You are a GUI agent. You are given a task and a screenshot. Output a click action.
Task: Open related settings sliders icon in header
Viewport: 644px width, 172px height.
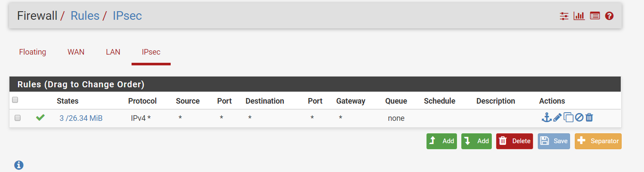[x=564, y=16]
